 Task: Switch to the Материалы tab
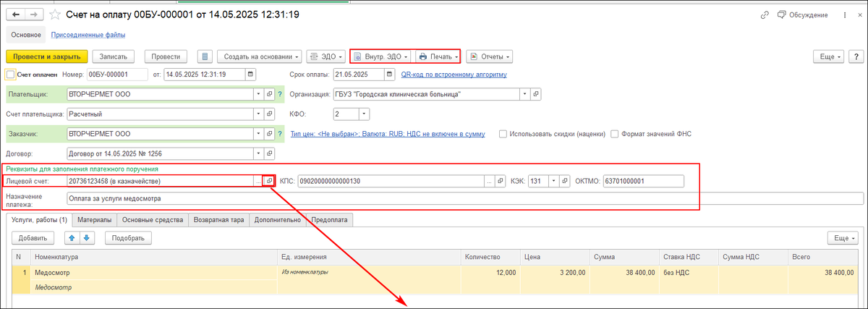tap(95, 219)
